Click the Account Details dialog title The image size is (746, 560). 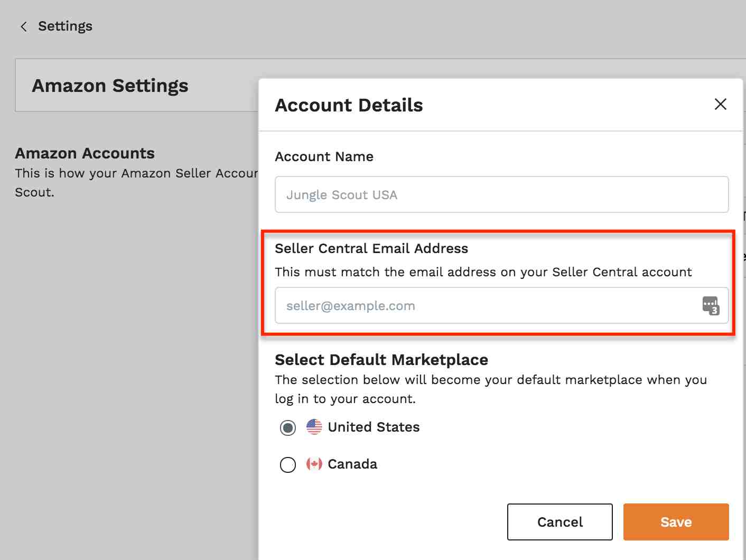point(349,105)
